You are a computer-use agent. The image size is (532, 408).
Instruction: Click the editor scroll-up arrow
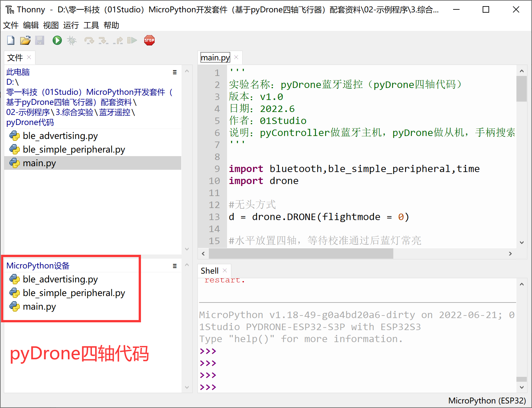coord(522,71)
